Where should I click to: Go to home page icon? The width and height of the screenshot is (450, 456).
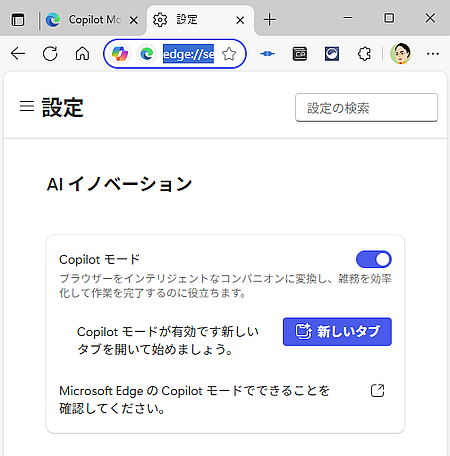pyautogui.click(x=82, y=53)
